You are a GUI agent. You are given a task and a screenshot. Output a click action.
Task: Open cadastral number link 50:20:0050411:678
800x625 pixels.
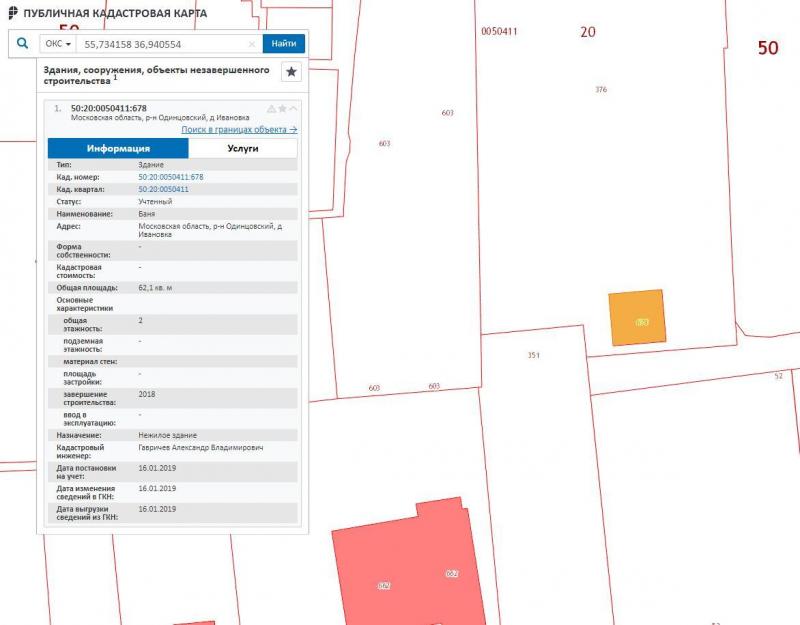pyautogui.click(x=171, y=177)
